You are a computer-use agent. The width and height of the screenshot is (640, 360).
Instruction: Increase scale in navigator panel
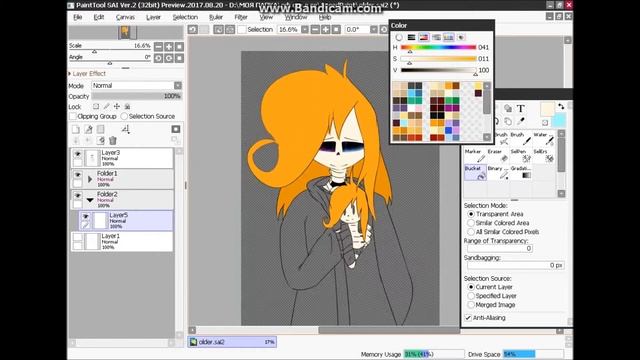pos(169,47)
